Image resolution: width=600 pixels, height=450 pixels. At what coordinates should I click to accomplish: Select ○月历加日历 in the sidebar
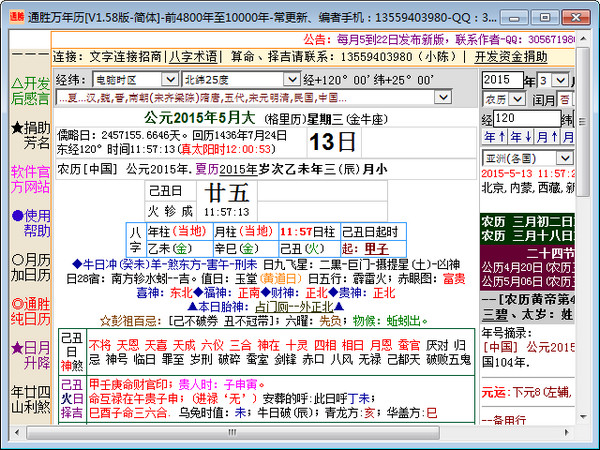pyautogui.click(x=29, y=267)
